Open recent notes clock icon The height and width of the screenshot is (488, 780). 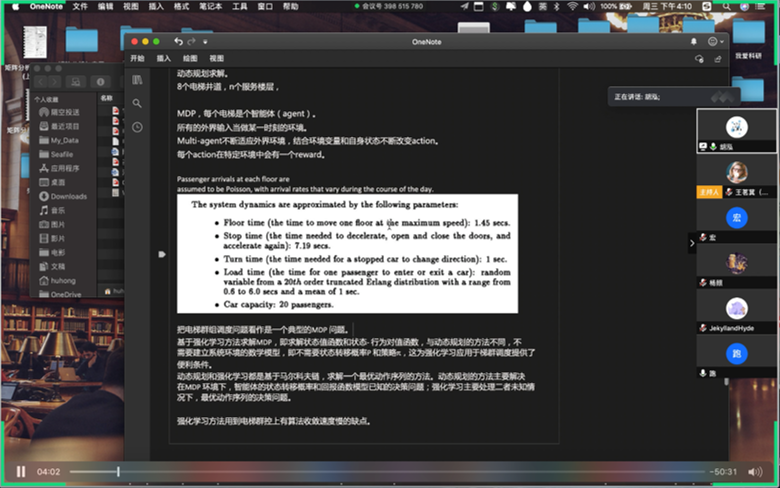136,127
